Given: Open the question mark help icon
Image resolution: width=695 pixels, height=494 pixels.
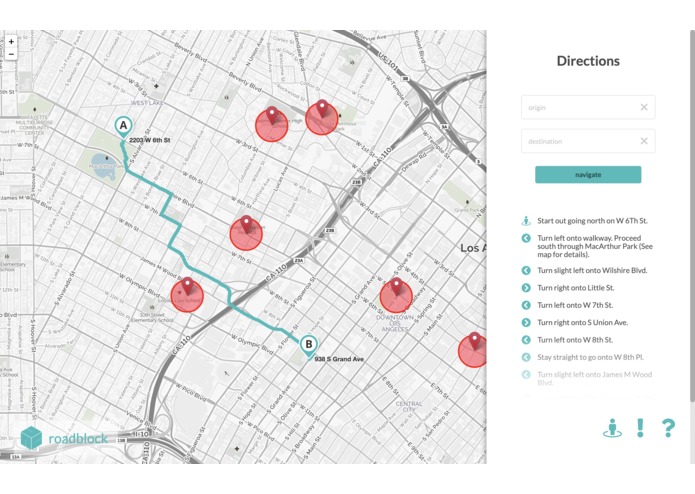Looking at the screenshot, I should [x=668, y=428].
